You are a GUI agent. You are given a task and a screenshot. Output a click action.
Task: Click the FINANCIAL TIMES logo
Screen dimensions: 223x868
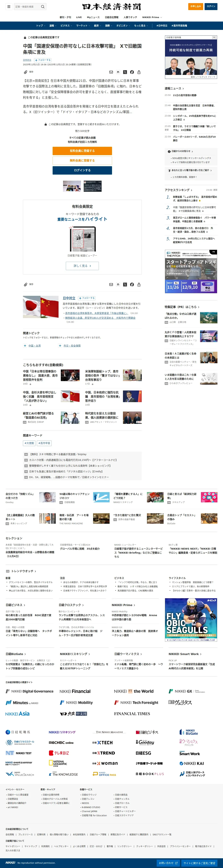(x=132, y=714)
